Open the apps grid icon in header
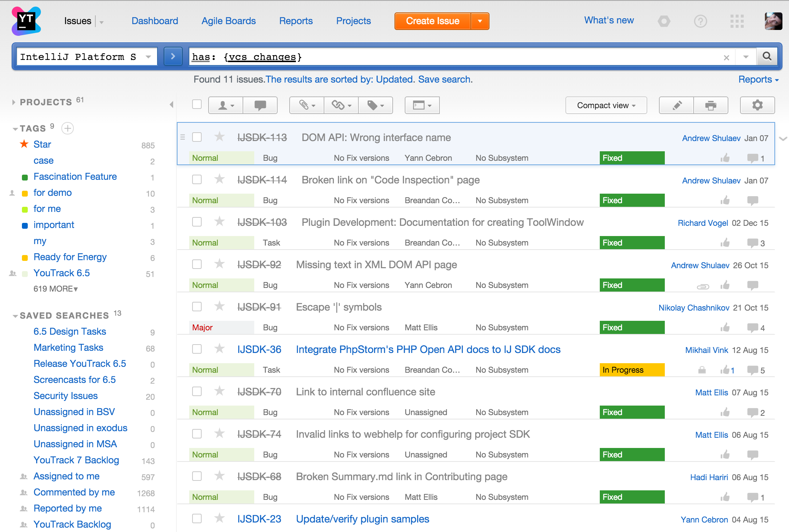This screenshot has height=532, width=789. pyautogui.click(x=737, y=21)
